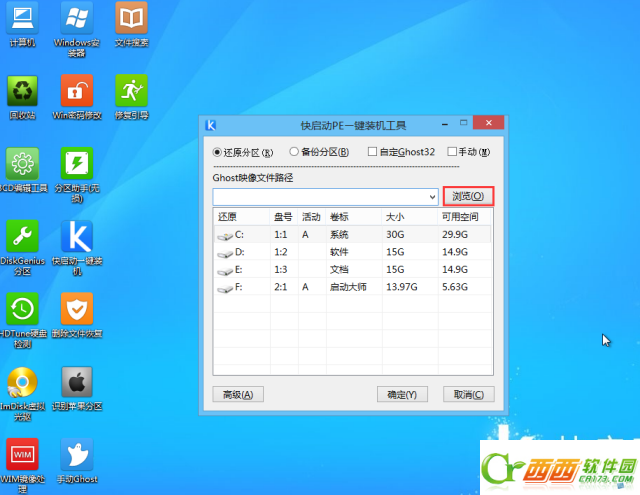
Task: Launch the 快启动一键装机 K desktop icon
Action: [x=77, y=236]
